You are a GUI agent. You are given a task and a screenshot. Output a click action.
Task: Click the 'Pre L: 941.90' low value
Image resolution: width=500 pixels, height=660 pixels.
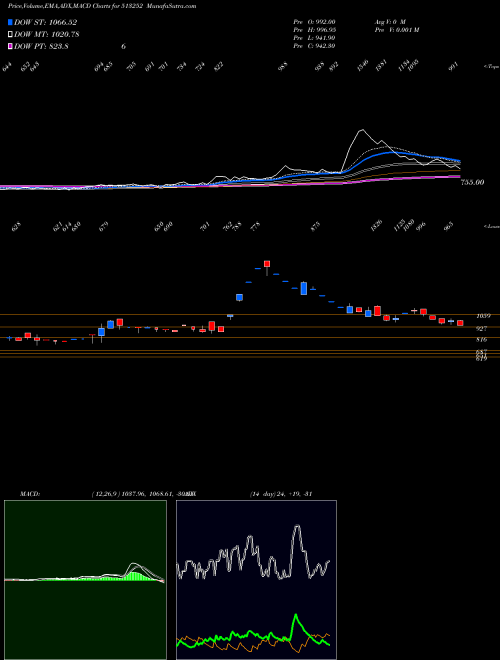tap(314, 38)
